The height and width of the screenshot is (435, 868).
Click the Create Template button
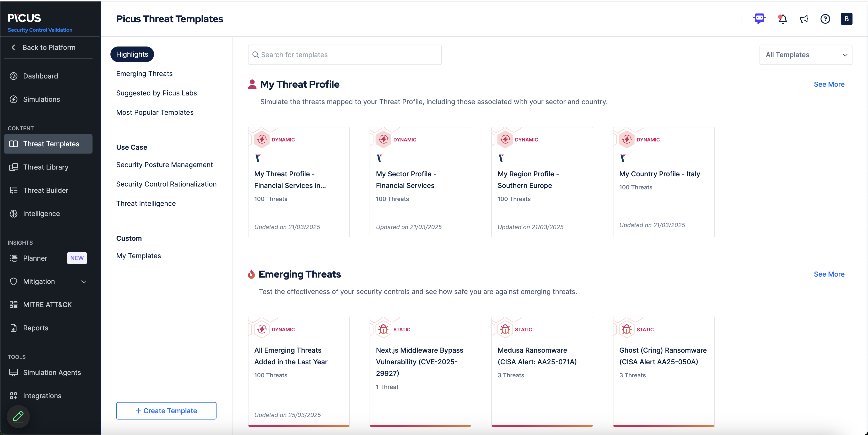(x=166, y=410)
